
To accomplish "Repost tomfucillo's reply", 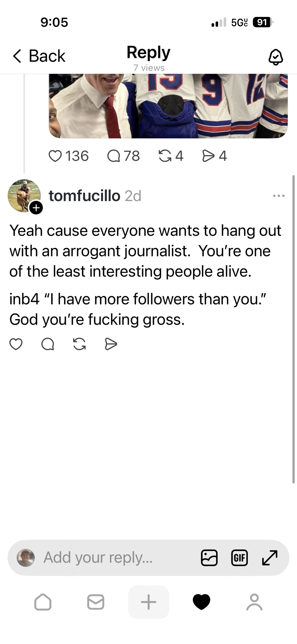I will click(x=79, y=344).
